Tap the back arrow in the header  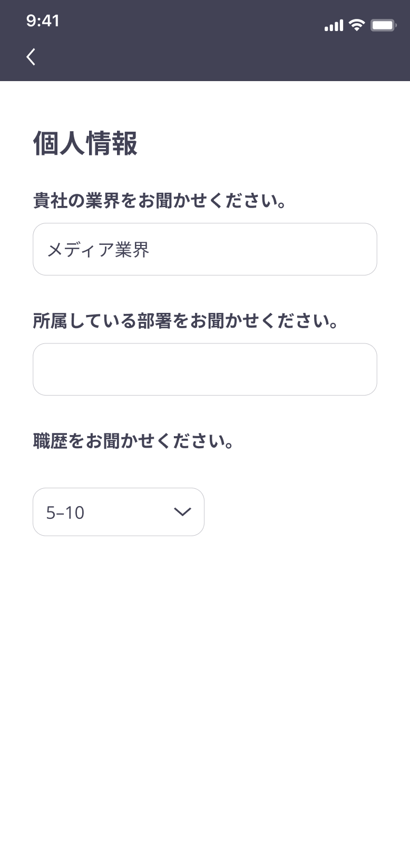click(x=31, y=57)
